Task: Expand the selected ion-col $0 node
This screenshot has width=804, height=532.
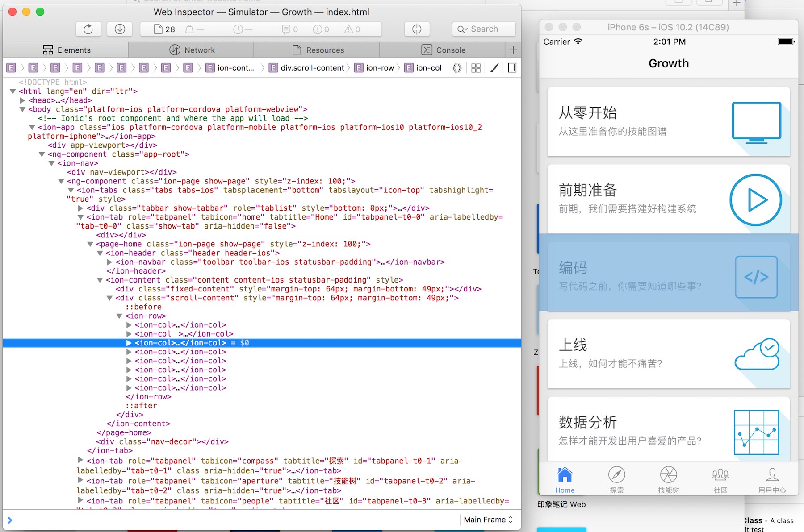Action: pyautogui.click(x=129, y=343)
